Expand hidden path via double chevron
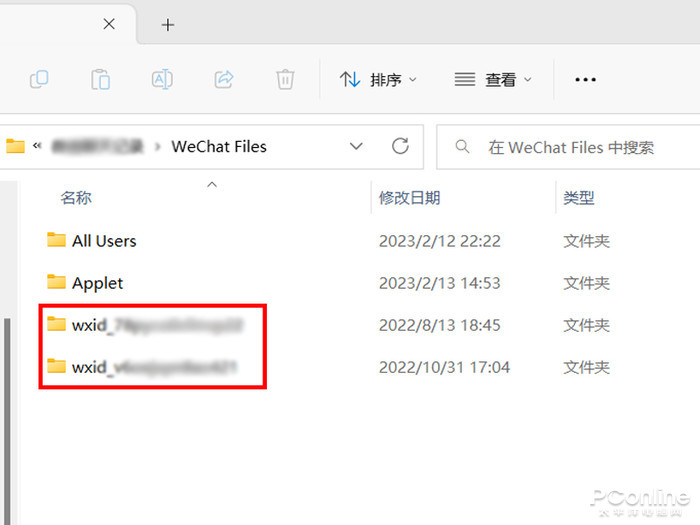The width and height of the screenshot is (700, 525). (x=37, y=146)
